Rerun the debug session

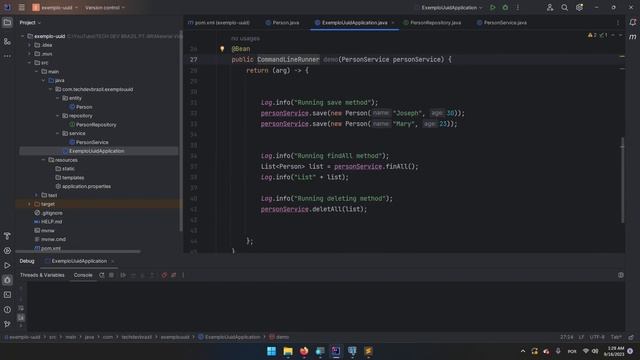coord(102,275)
